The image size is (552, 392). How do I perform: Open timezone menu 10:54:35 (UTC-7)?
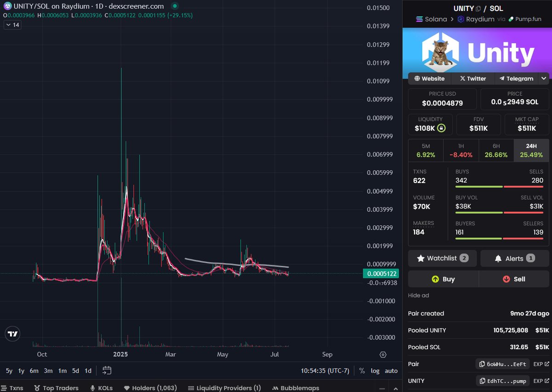[x=325, y=371]
